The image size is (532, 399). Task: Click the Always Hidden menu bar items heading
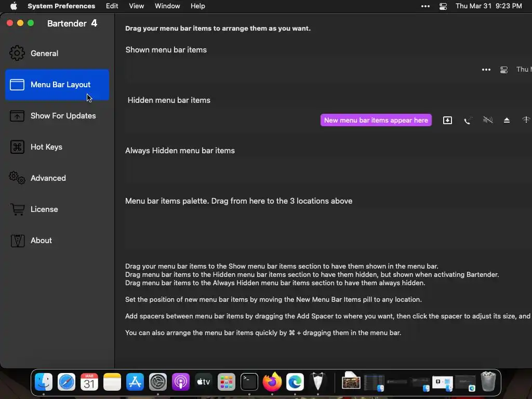[x=180, y=151]
